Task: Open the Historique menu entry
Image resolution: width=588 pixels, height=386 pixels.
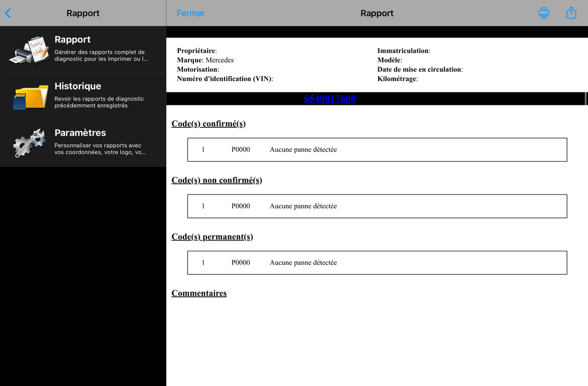Action: coord(83,96)
